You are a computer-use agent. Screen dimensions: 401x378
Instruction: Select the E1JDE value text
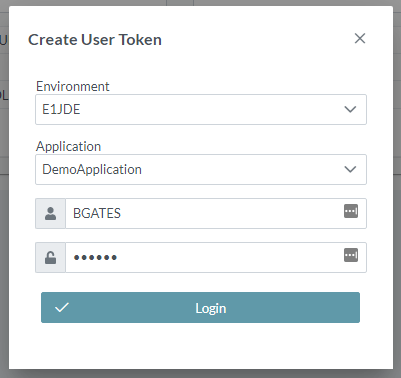(61, 109)
